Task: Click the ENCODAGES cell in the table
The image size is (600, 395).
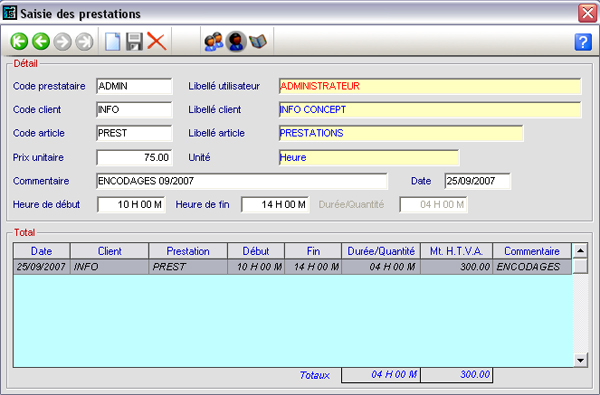Action: pos(532,267)
